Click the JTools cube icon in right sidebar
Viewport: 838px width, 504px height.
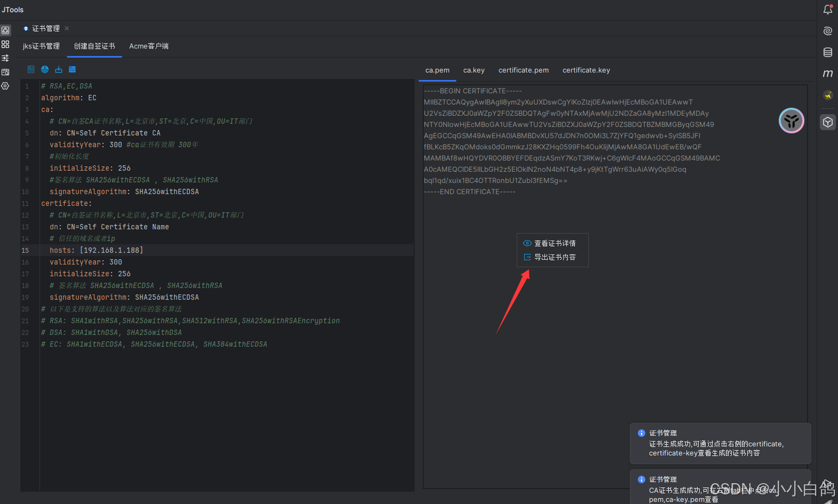(x=828, y=122)
